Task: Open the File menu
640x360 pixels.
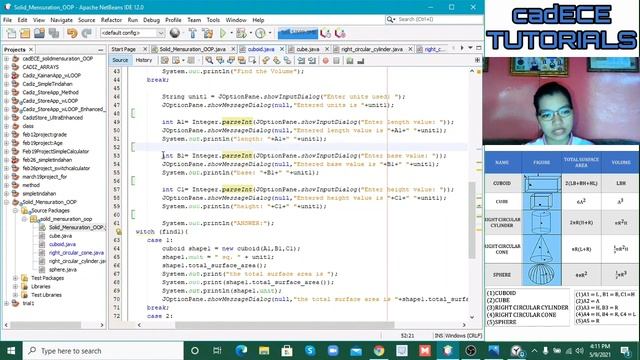Action: click(7, 20)
